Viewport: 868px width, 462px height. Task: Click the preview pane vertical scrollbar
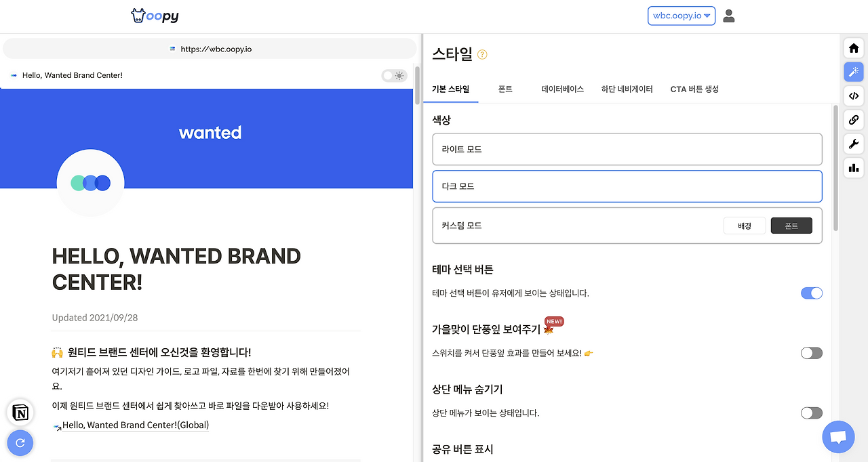click(x=418, y=85)
